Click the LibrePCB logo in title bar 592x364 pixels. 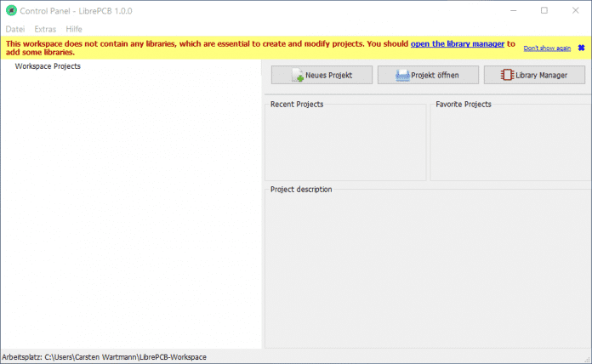11,10
